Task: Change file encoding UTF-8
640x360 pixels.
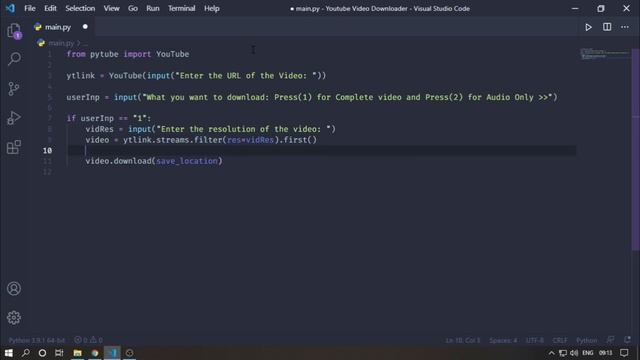Action: (535, 340)
